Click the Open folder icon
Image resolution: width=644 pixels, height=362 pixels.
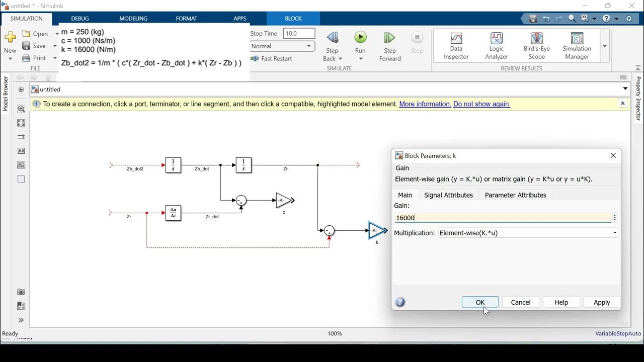click(x=26, y=34)
